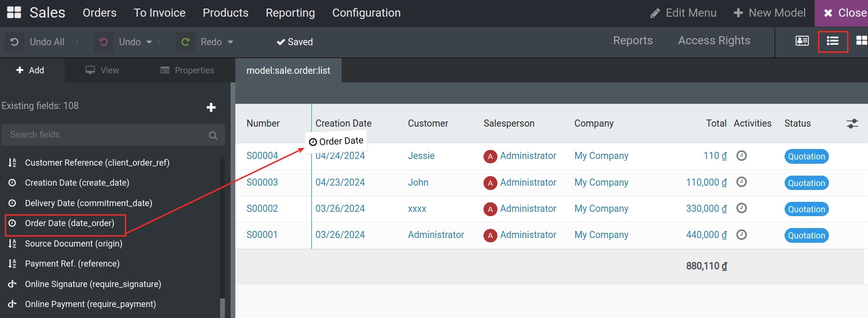This screenshot has height=318, width=868.
Task: Open order S00002 link
Action: click(262, 209)
